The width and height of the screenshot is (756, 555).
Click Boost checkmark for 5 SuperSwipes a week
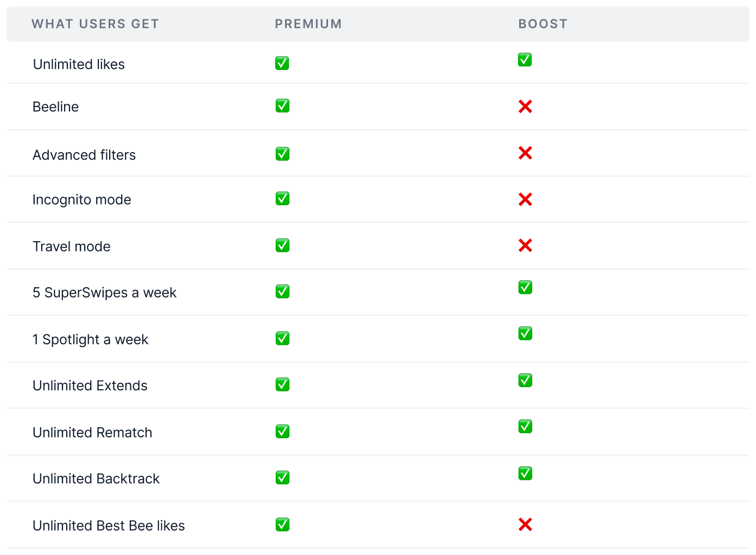tap(525, 287)
